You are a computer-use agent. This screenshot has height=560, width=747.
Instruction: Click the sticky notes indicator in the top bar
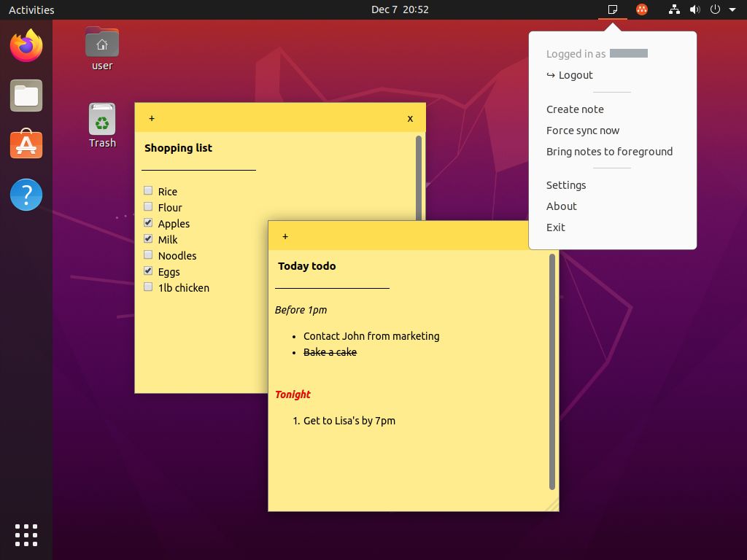(613, 9)
